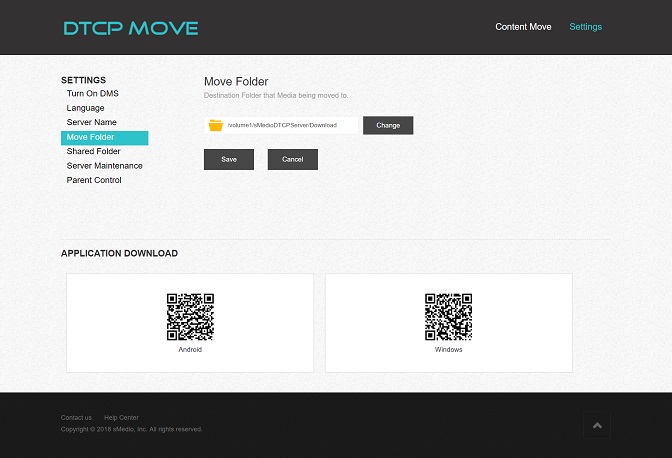Open the Language settings option
This screenshot has width=672, height=458.
pyautogui.click(x=85, y=108)
